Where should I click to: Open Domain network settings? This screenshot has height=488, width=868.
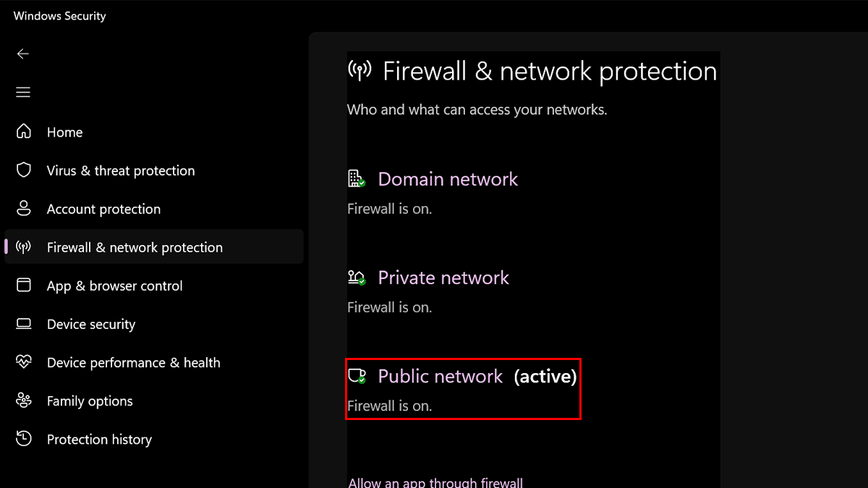[448, 179]
